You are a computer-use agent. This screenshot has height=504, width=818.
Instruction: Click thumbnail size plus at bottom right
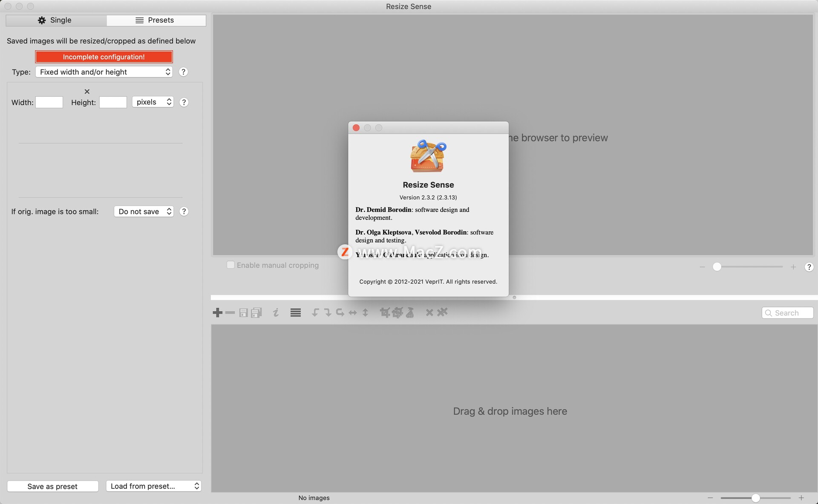(x=801, y=498)
